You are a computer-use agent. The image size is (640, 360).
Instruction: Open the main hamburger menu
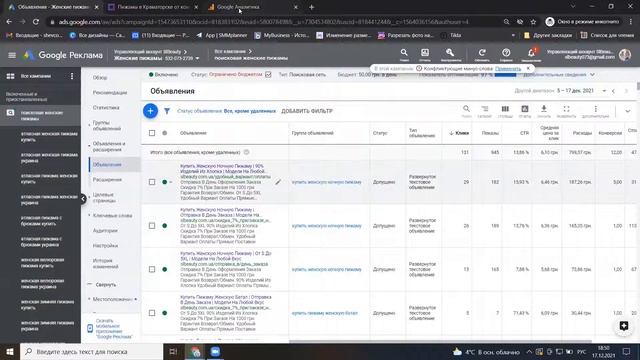(11, 55)
